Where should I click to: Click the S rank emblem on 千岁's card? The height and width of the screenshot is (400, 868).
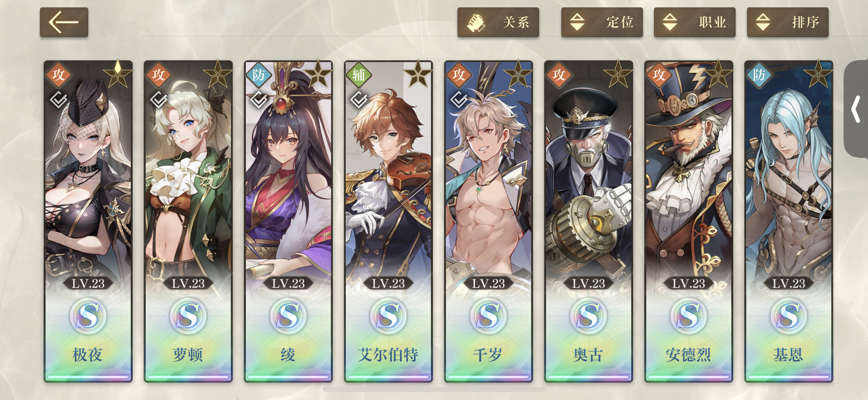point(488,316)
